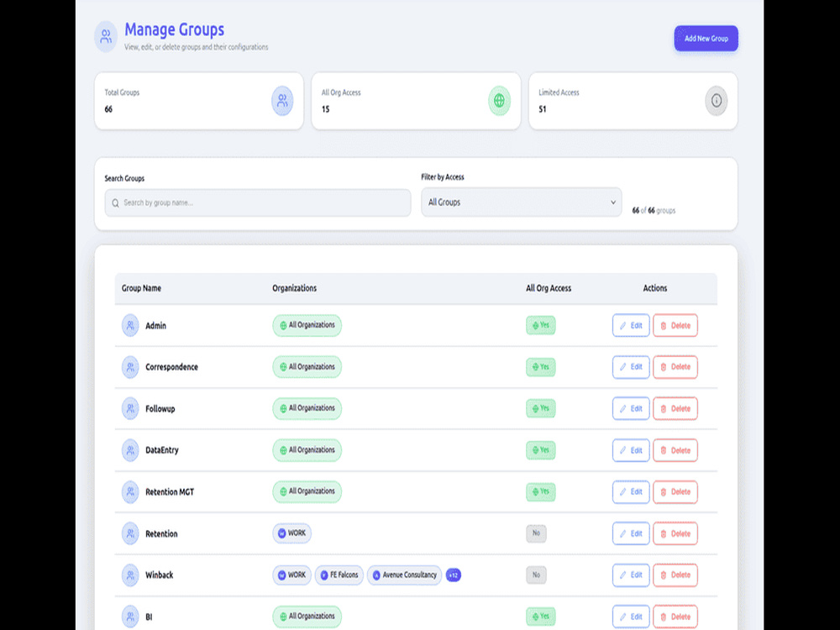Click the DataEntry group avatar icon
The width and height of the screenshot is (840, 630).
coord(130,450)
